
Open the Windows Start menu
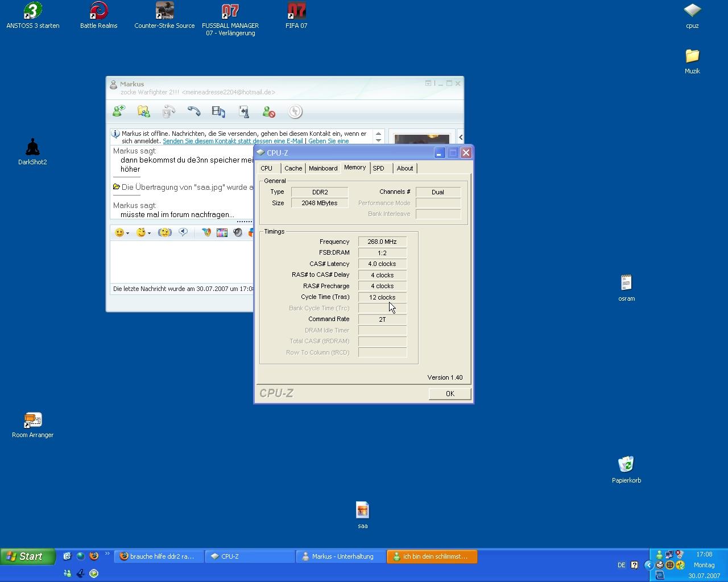(x=28, y=556)
